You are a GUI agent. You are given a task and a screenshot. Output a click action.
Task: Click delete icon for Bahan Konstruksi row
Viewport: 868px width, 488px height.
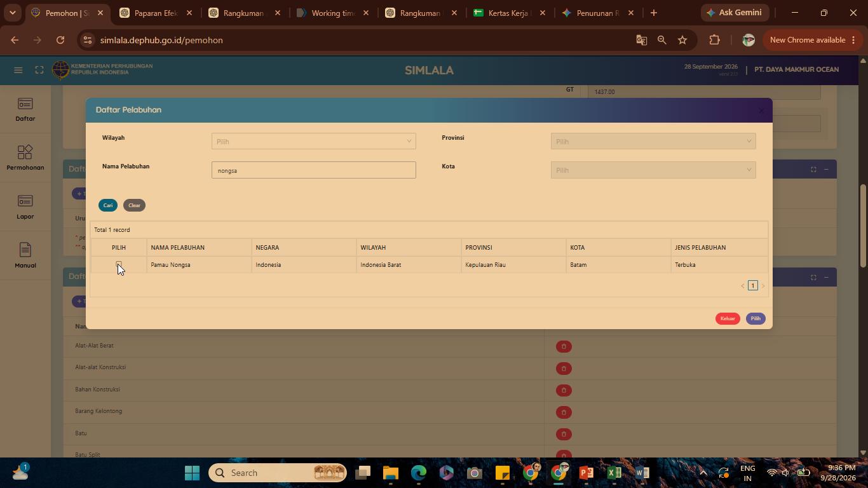tap(564, 390)
